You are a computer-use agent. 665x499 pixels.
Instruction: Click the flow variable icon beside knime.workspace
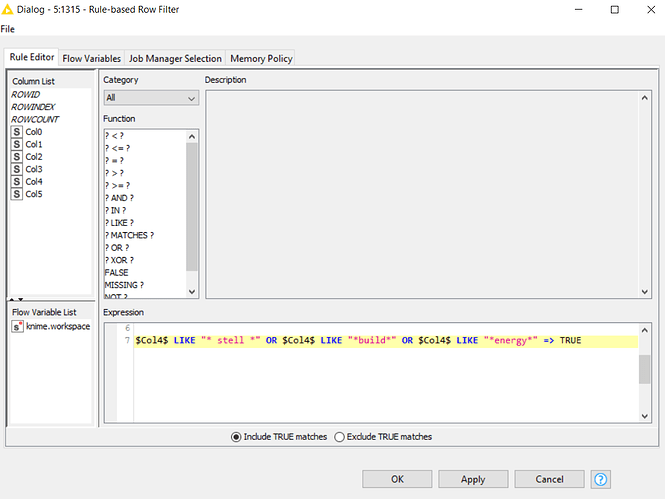[17, 326]
